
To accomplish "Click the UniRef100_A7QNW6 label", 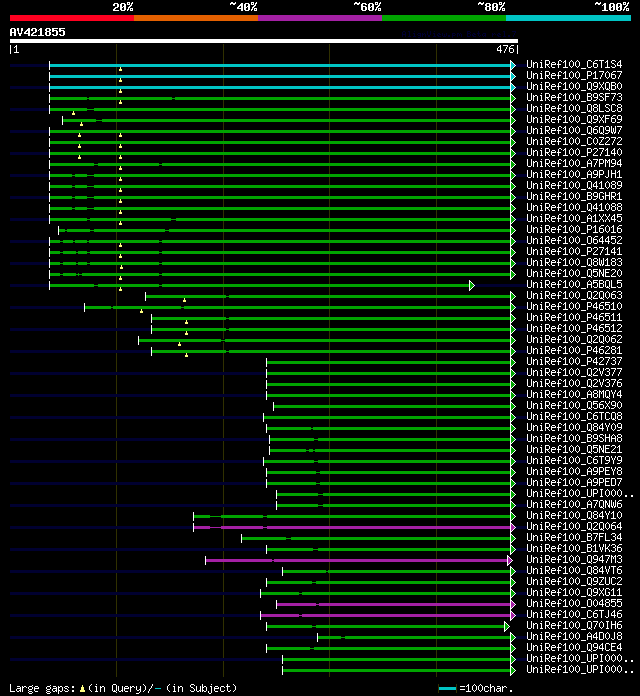I will 574,505.
